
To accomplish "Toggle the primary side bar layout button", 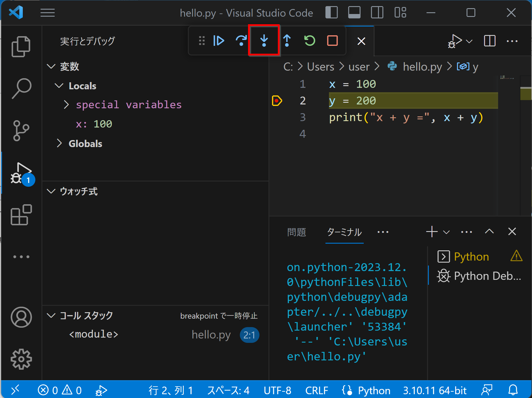I will pos(331,13).
